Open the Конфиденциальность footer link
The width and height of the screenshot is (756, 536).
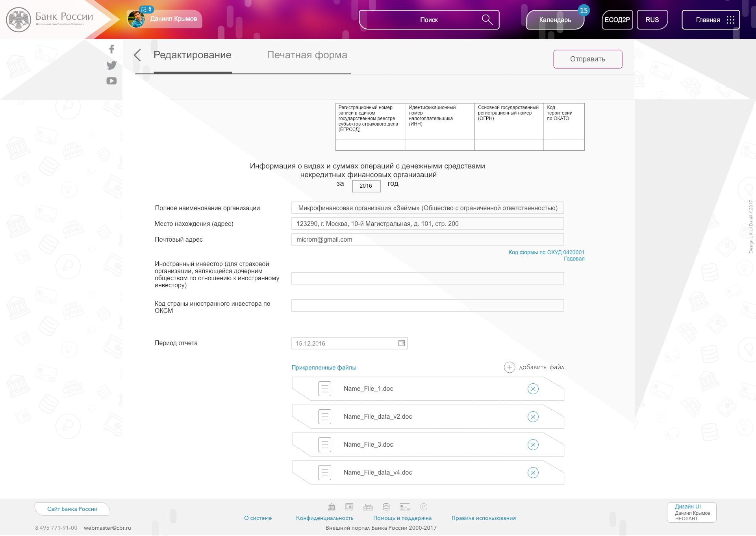325,518
